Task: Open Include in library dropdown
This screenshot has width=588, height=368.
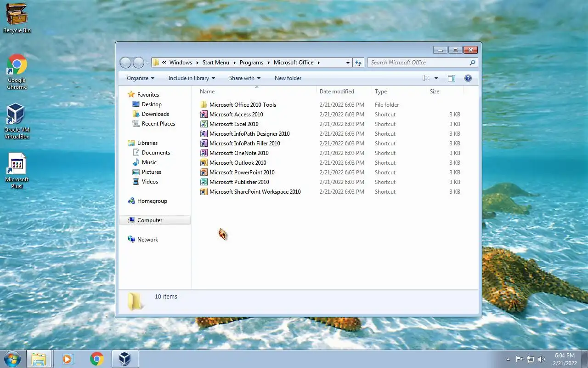Action: 192,78
